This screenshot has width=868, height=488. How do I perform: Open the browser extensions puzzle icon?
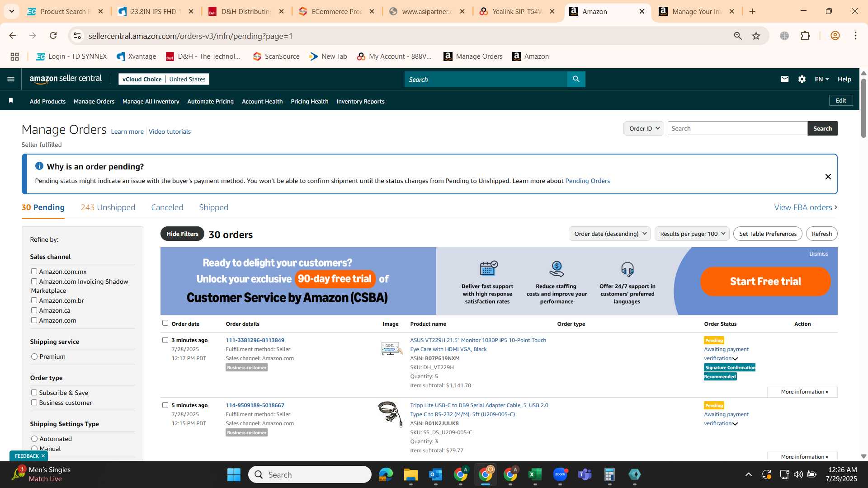pyautogui.click(x=805, y=36)
